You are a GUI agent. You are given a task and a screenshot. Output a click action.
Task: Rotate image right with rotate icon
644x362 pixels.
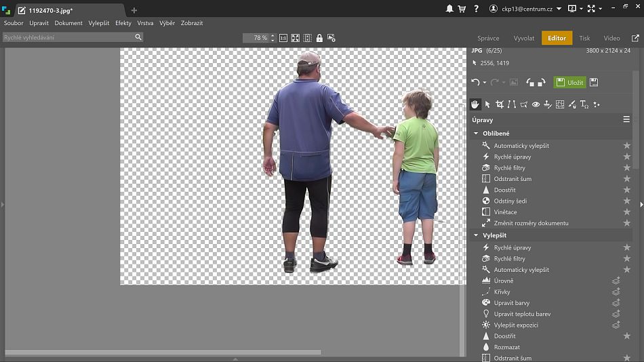pyautogui.click(x=541, y=82)
